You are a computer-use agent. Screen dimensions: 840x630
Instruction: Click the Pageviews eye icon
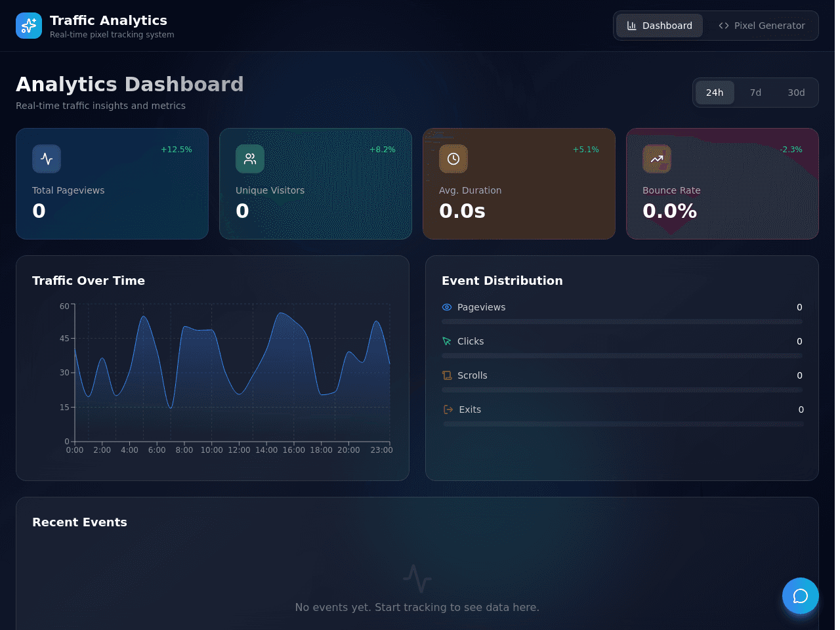click(x=447, y=307)
